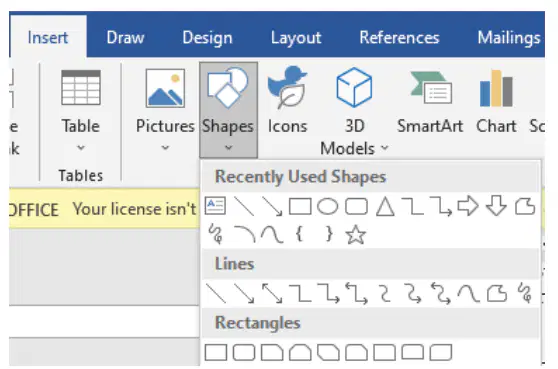
Task: Select the References tab
Action: click(399, 37)
